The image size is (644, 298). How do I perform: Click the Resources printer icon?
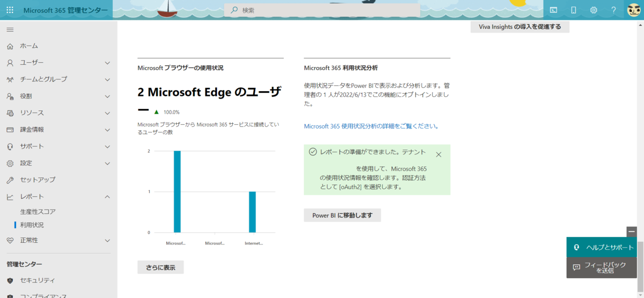coord(10,113)
